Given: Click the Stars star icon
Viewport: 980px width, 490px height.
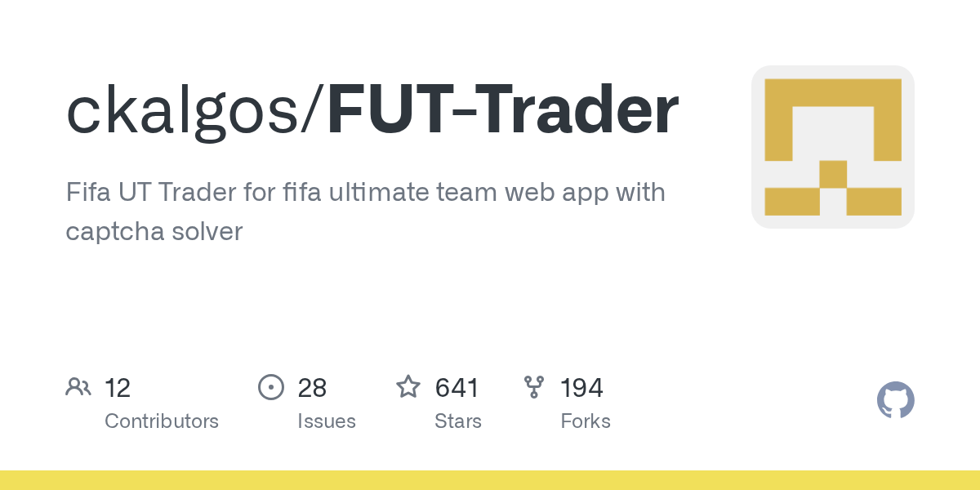Looking at the screenshot, I should coord(408,387).
